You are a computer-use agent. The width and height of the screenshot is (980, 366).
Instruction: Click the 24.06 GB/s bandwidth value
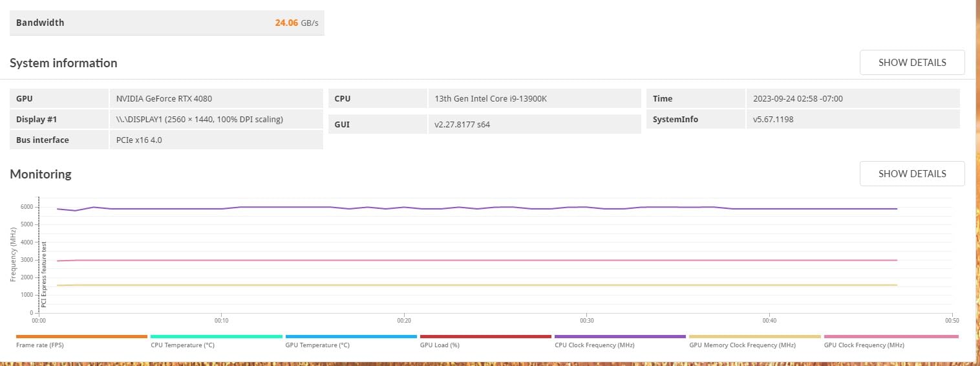[x=296, y=23]
